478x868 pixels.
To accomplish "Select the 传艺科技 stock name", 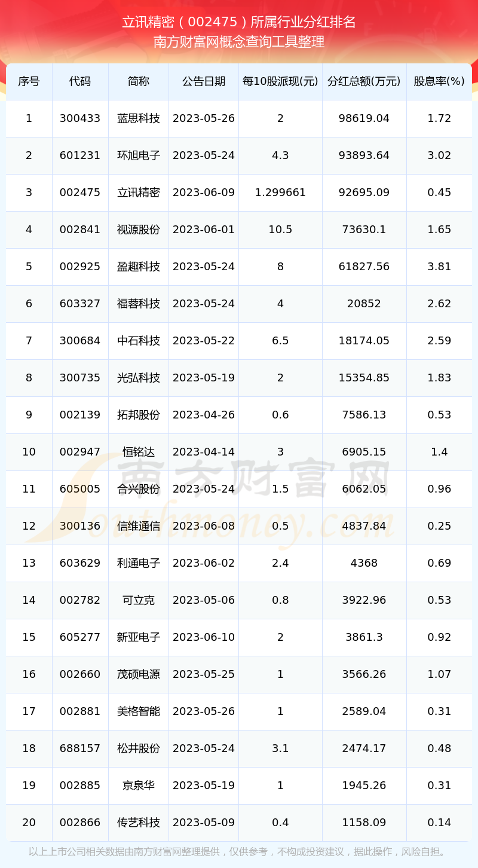I will coord(139,823).
